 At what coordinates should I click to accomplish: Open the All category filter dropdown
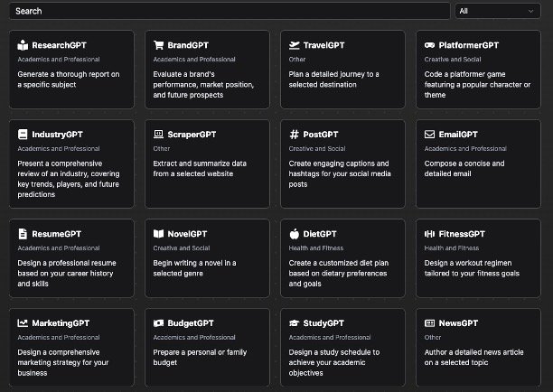coord(497,11)
